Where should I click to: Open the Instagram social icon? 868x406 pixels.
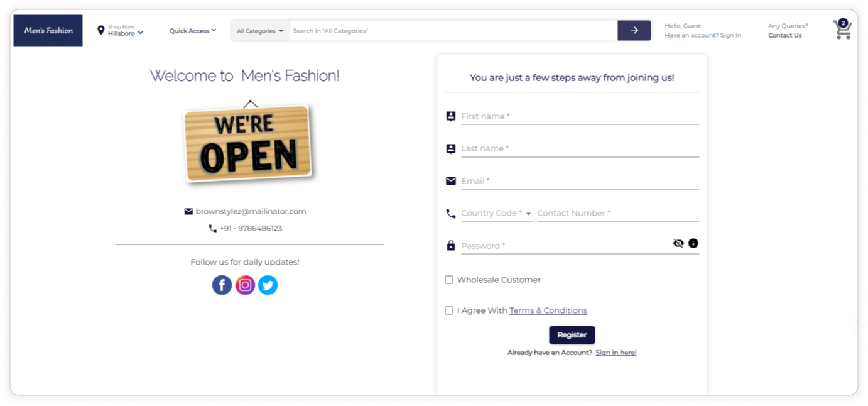[245, 285]
